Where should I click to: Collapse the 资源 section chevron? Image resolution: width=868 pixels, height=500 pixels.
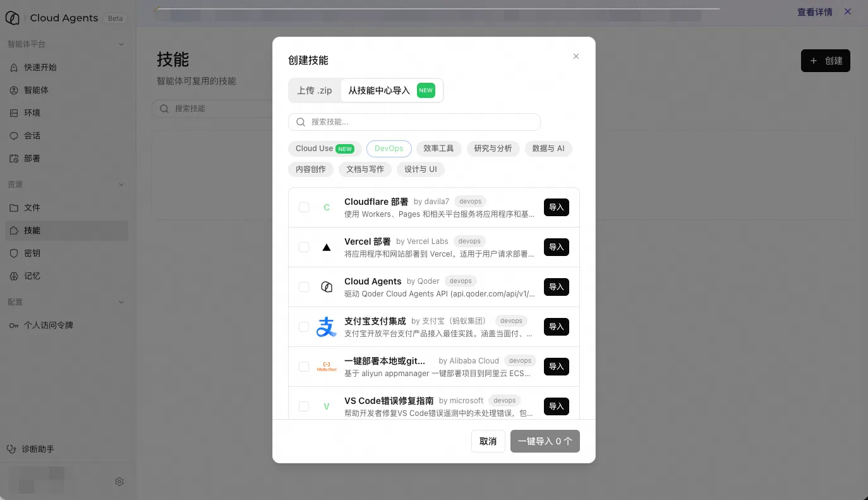tap(121, 185)
